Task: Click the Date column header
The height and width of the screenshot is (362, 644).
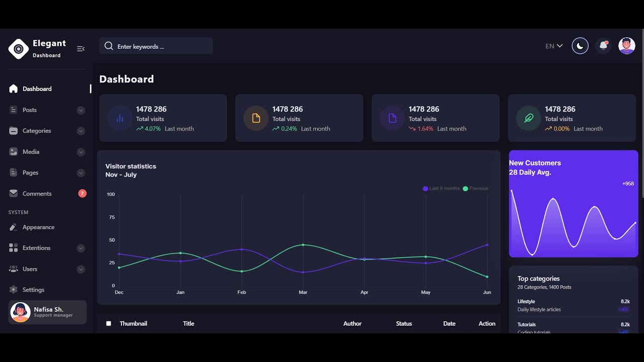Action: (x=449, y=324)
